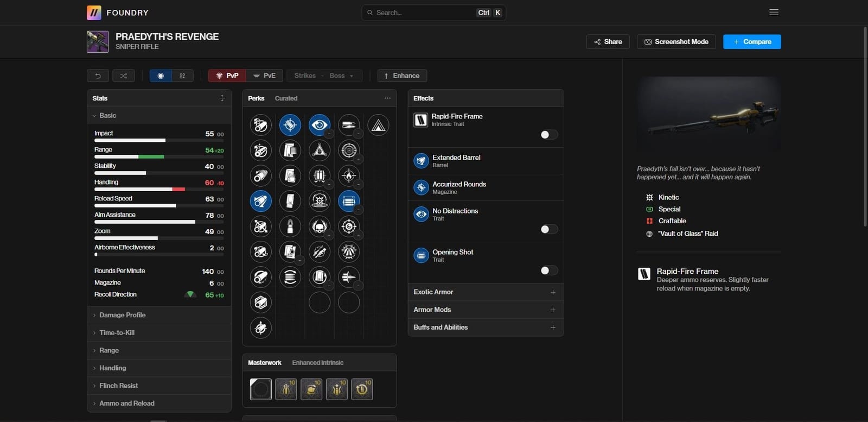Click the undo arrow icon in toolbar
This screenshot has width=868, height=422.
point(98,76)
